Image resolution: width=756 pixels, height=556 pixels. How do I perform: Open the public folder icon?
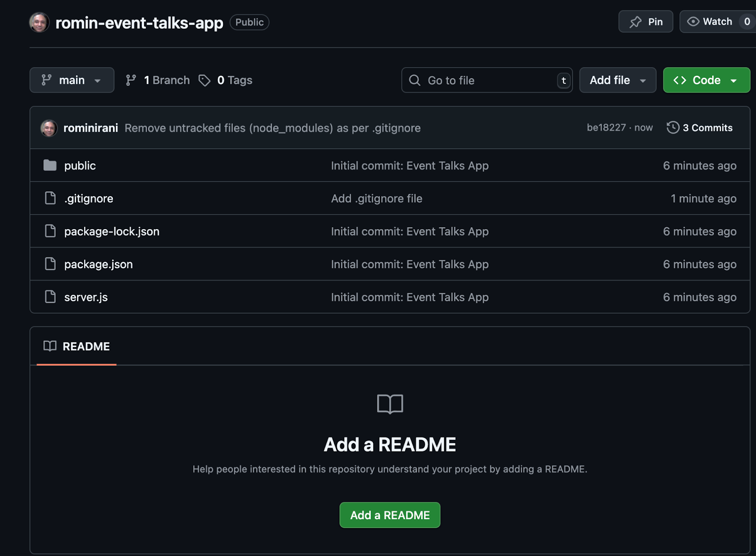coord(50,165)
